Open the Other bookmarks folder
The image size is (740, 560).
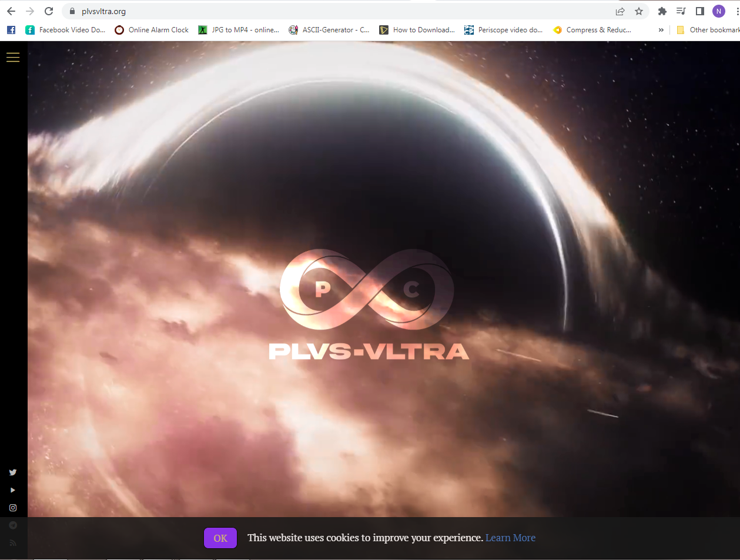[x=708, y=30]
